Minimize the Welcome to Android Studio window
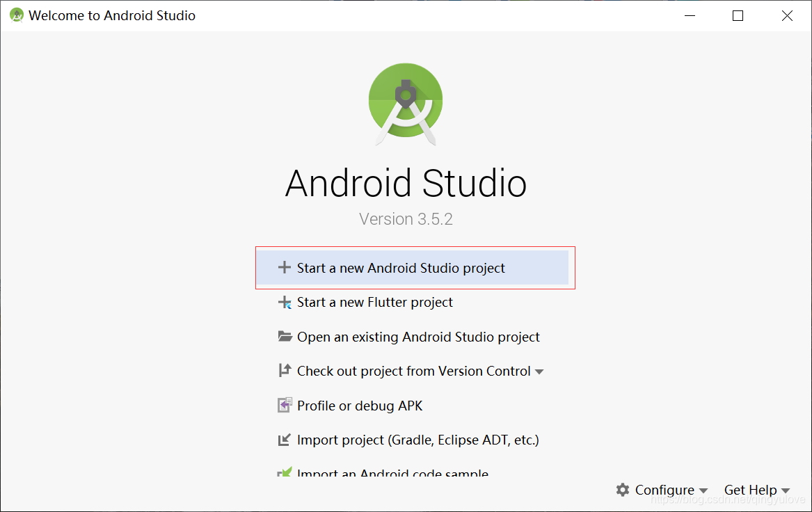Image resolution: width=812 pixels, height=512 pixels. point(690,15)
